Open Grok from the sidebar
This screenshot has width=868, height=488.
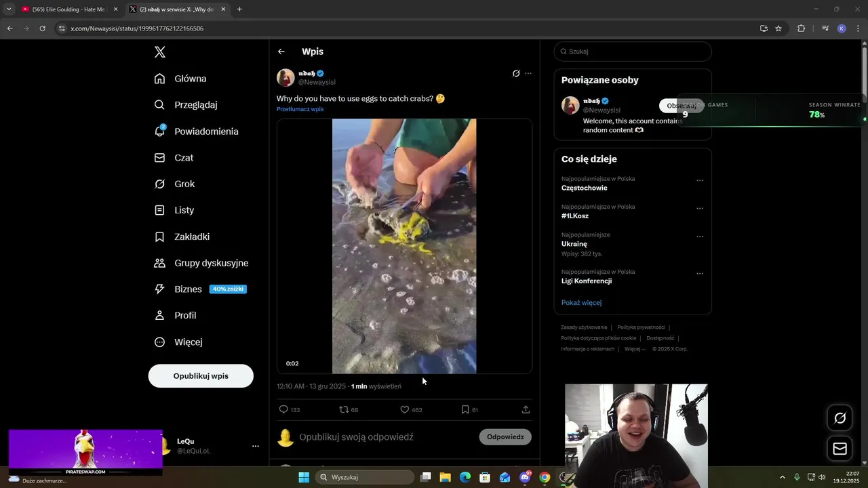tap(174, 184)
